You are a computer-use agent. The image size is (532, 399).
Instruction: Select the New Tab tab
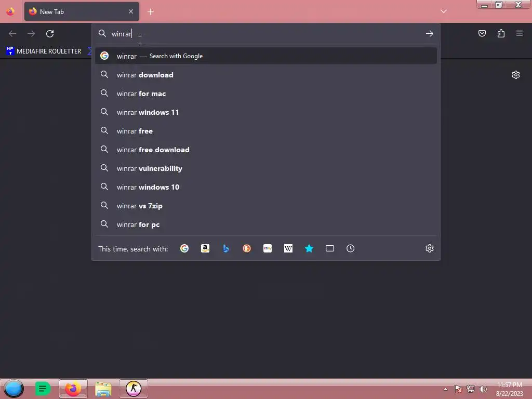coord(82,11)
